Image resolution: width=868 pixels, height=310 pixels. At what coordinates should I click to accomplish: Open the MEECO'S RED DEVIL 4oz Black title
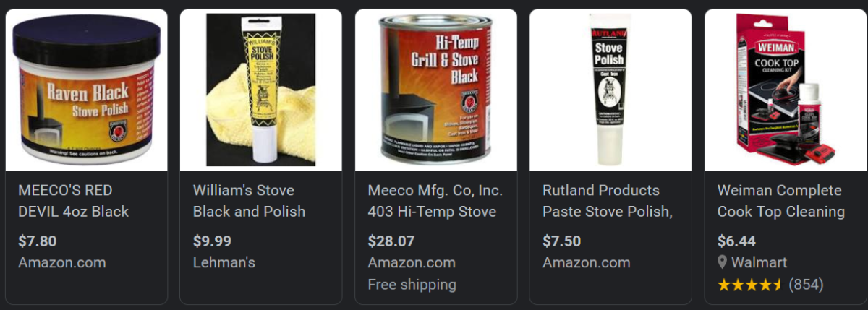pyautogui.click(x=73, y=201)
